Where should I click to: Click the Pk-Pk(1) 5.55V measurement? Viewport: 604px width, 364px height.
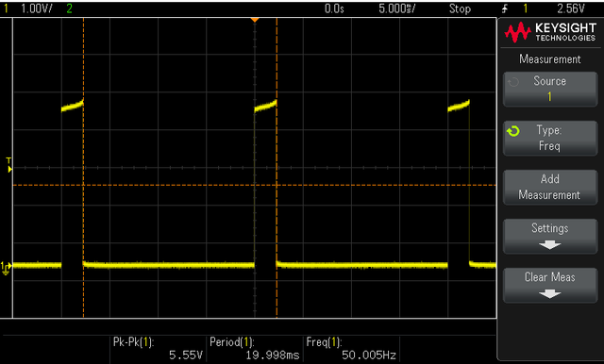coord(158,349)
